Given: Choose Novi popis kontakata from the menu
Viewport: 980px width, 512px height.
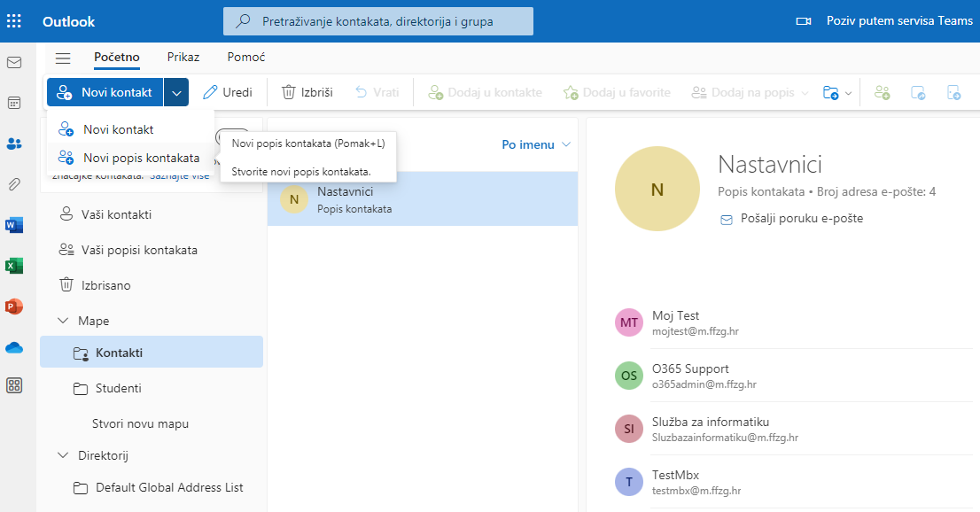Looking at the screenshot, I should [141, 159].
